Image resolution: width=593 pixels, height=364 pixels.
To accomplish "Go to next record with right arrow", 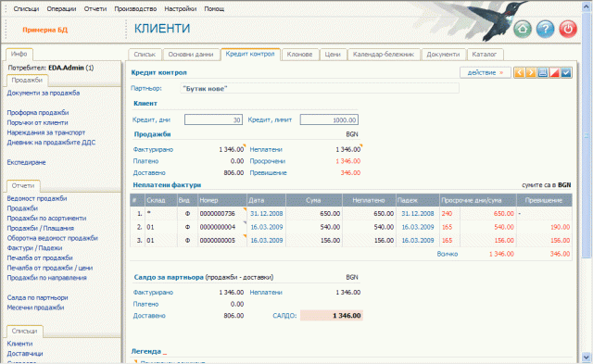I will 531,72.
